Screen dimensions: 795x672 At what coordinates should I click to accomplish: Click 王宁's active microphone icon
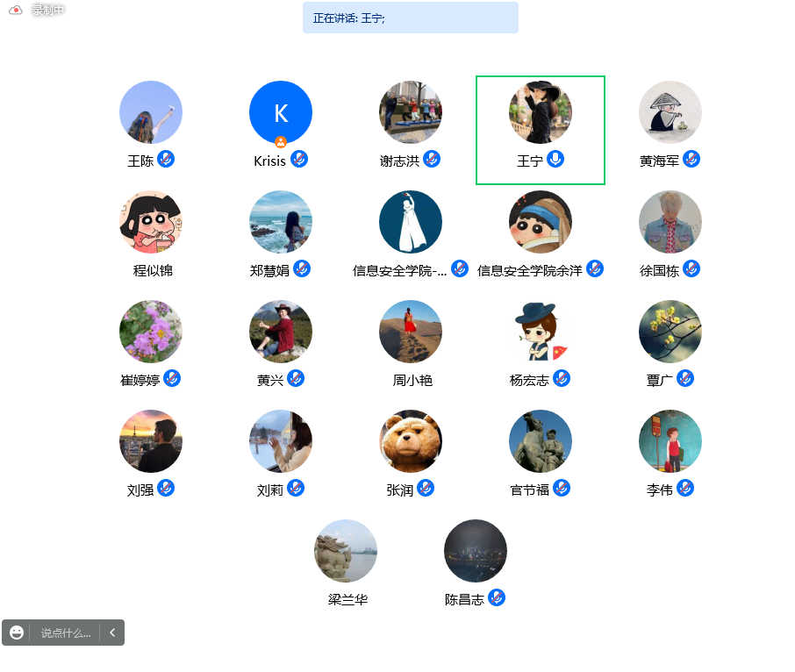tap(555, 159)
